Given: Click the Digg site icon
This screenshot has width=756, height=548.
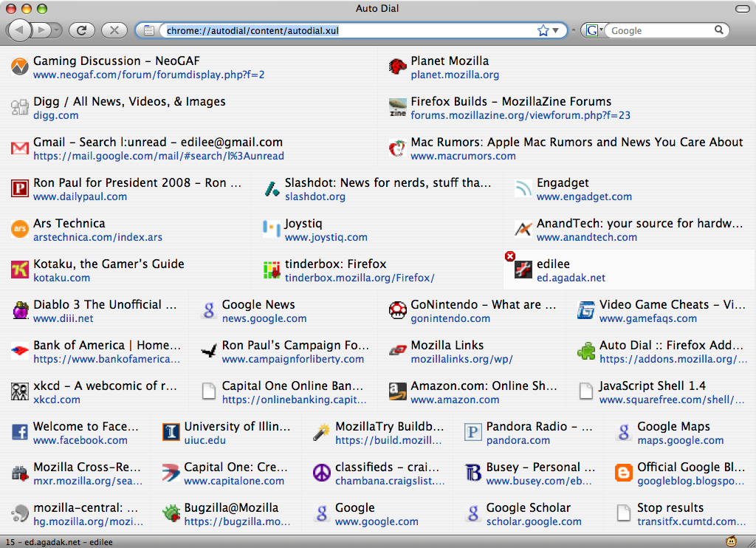Looking at the screenshot, I should click(20, 107).
